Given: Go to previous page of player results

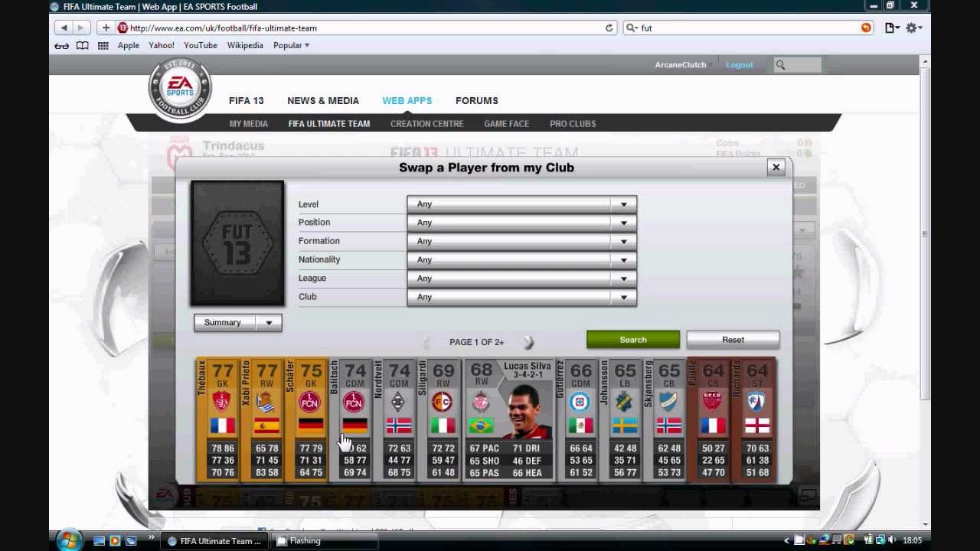Looking at the screenshot, I should point(426,342).
